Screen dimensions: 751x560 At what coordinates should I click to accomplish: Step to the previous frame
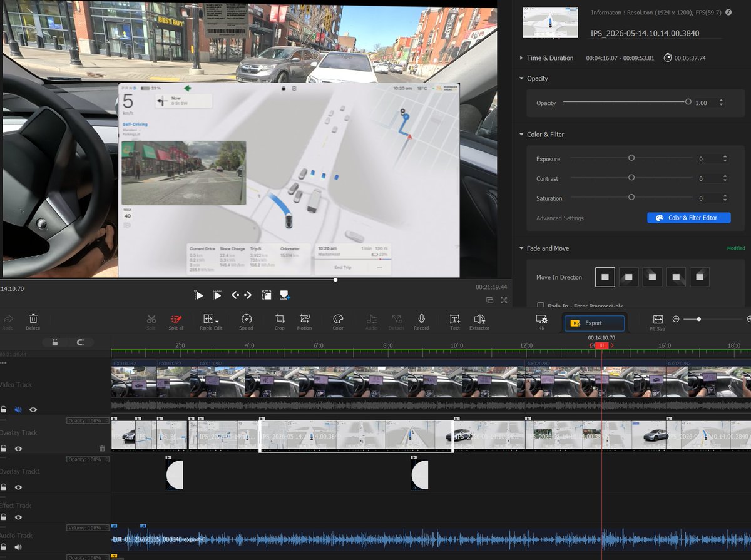click(235, 295)
